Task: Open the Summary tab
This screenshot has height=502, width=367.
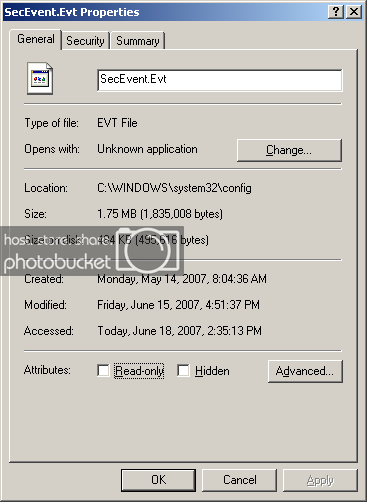Action: point(138,41)
